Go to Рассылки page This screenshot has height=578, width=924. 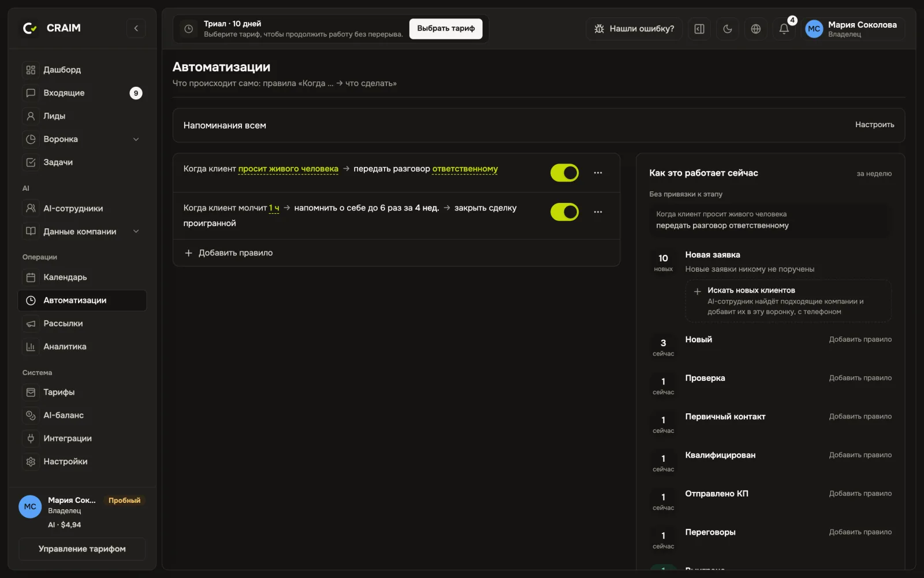(82, 324)
